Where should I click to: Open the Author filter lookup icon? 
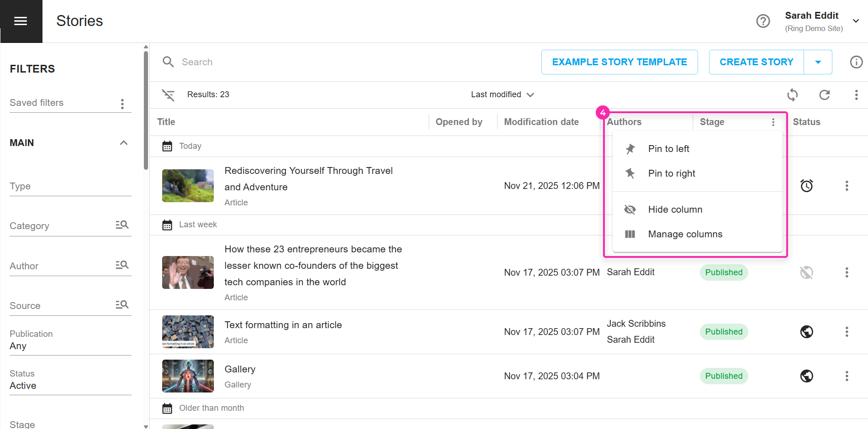tap(122, 265)
